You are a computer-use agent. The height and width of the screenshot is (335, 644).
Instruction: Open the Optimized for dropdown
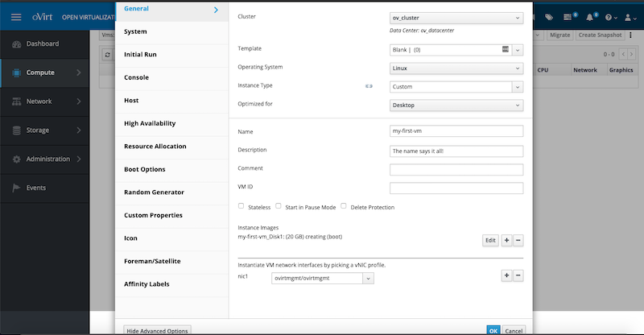[456, 105]
